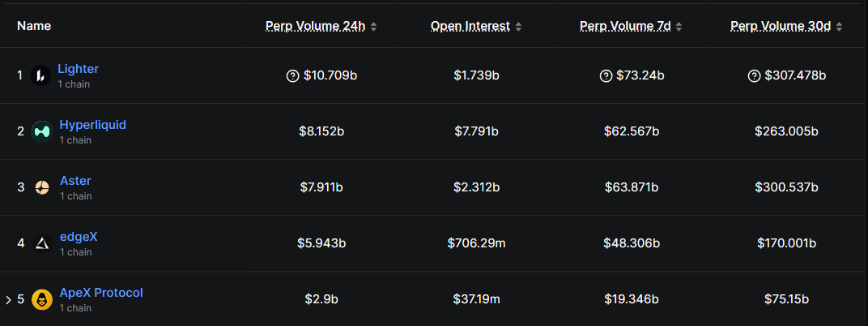Sort by Perp Volume 7d arrows
868x326 pixels.
pos(679,27)
